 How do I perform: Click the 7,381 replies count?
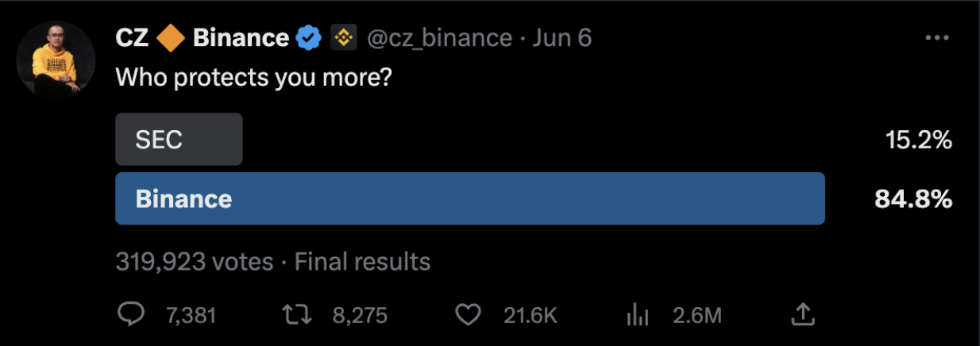point(191,316)
